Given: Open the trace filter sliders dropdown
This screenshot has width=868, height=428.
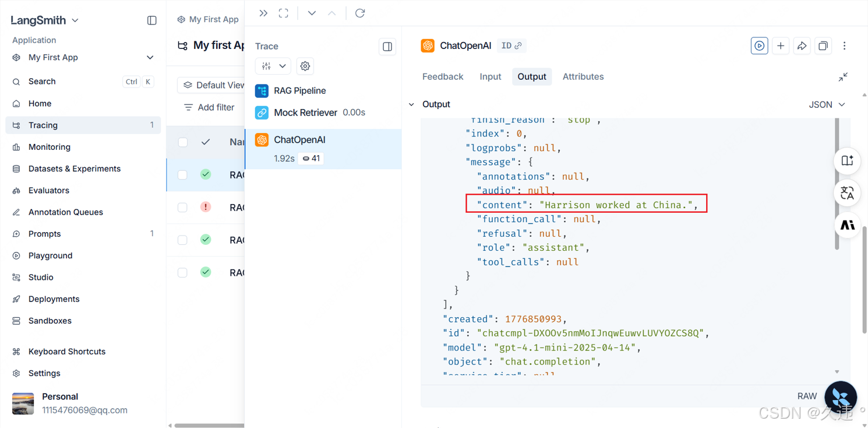Looking at the screenshot, I should [273, 66].
